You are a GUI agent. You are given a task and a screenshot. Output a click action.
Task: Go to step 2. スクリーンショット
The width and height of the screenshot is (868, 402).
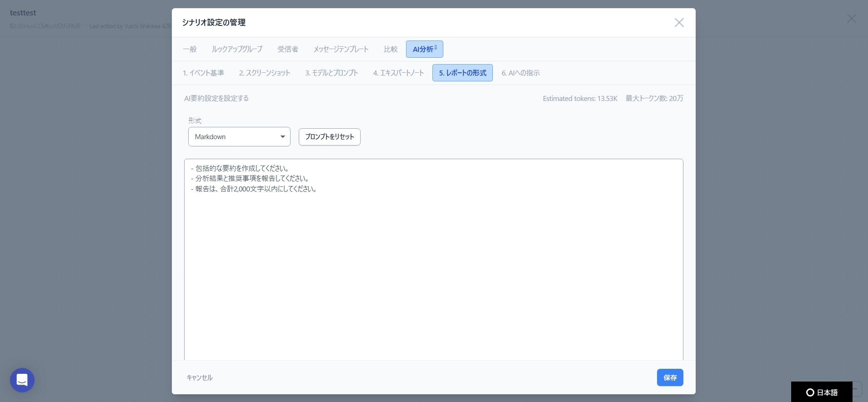265,73
